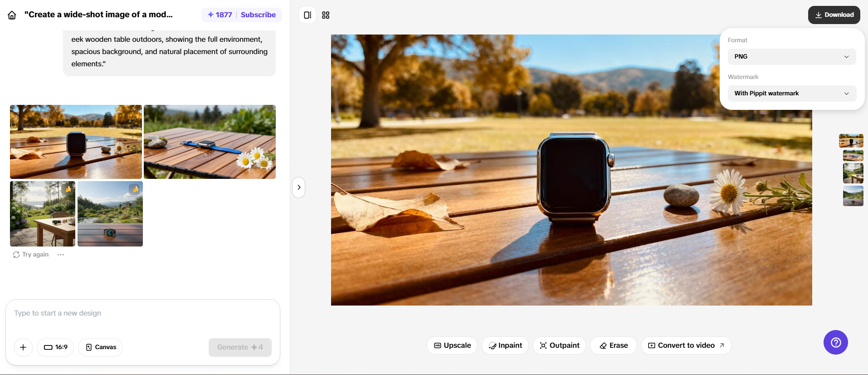Select the autumn park watch result image

click(x=76, y=142)
